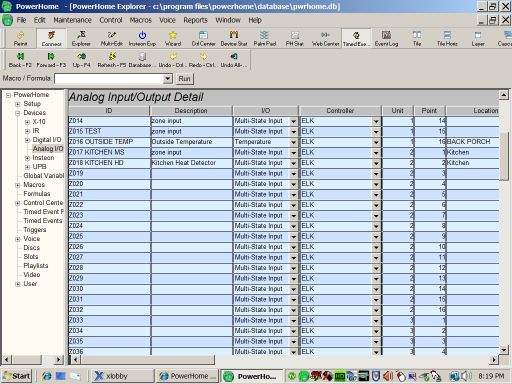Screen dimensions: 512x384
Task: Open the I/O dropdown for Z016 OUTSIDE TEMP
Action: (x=293, y=142)
